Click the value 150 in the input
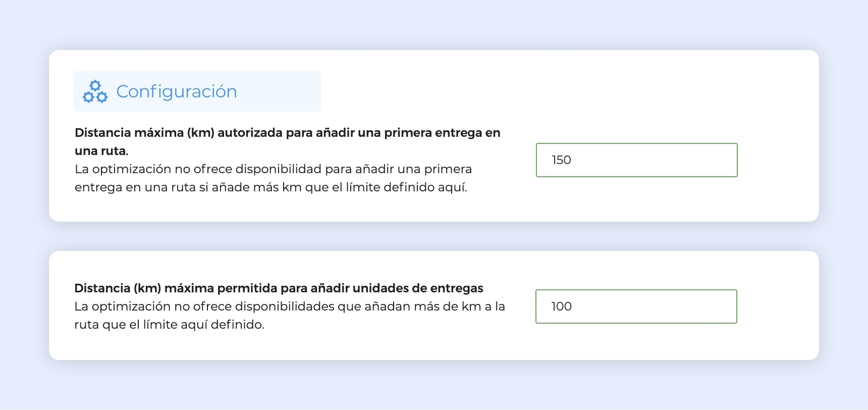This screenshot has width=868, height=410. [561, 160]
